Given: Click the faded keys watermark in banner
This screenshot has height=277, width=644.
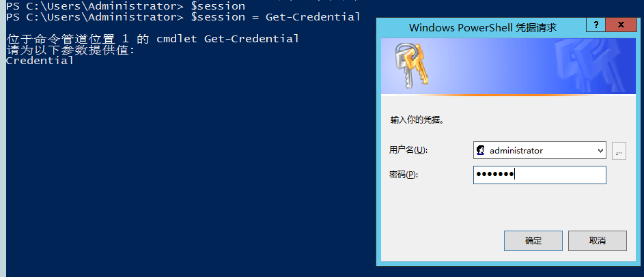Looking at the screenshot, I should pyautogui.click(x=591, y=65).
